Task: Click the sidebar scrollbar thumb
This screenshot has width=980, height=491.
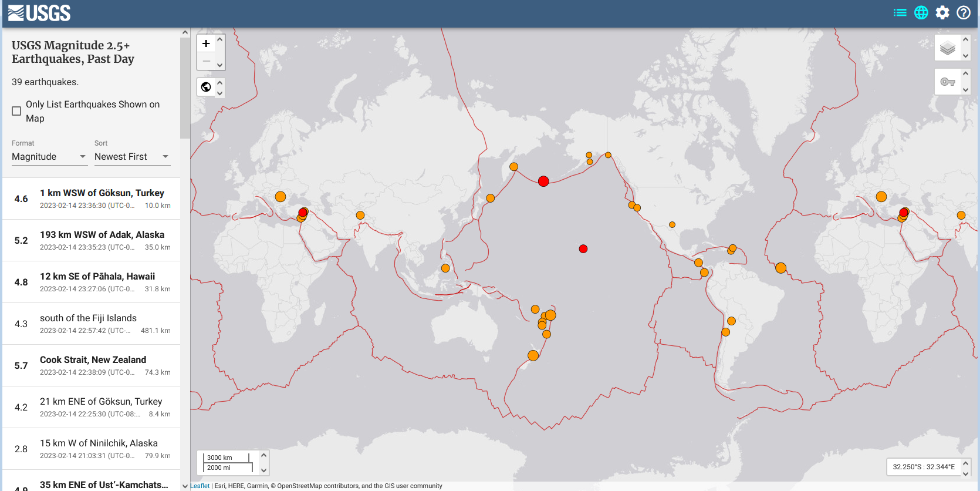Action: point(185,88)
